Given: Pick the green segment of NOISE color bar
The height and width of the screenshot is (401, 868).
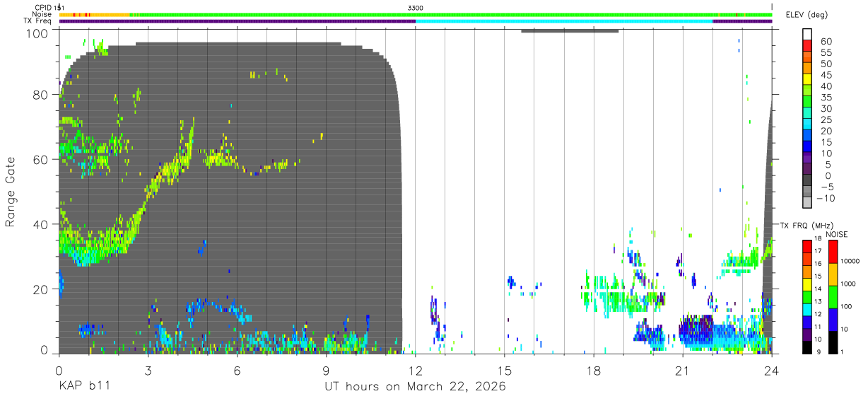Looking at the screenshot, I should [833, 297].
